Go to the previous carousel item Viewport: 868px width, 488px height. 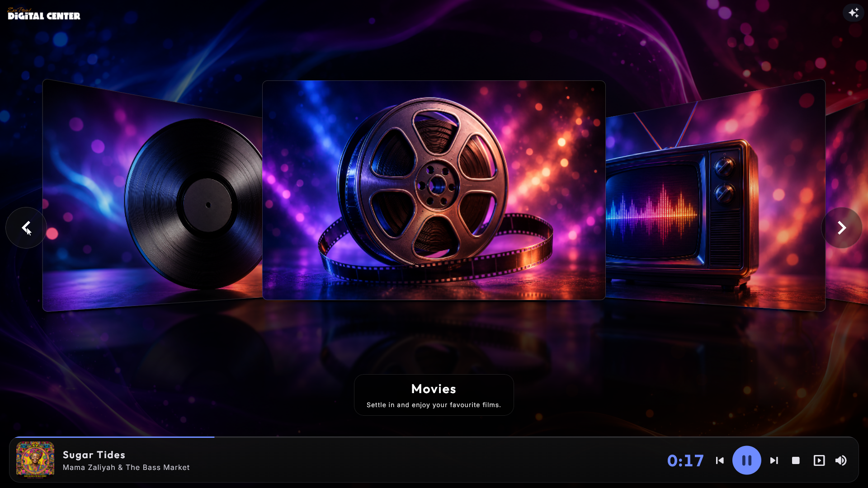[26, 228]
